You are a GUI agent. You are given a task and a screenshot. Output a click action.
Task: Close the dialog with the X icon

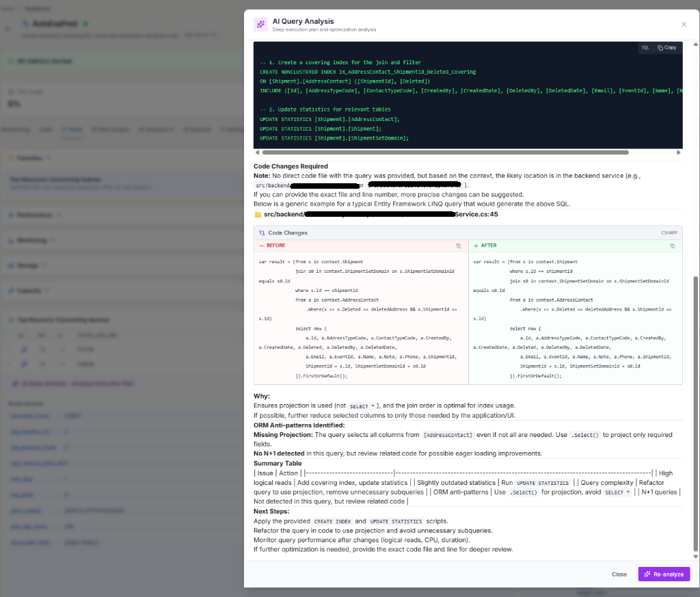tap(684, 24)
